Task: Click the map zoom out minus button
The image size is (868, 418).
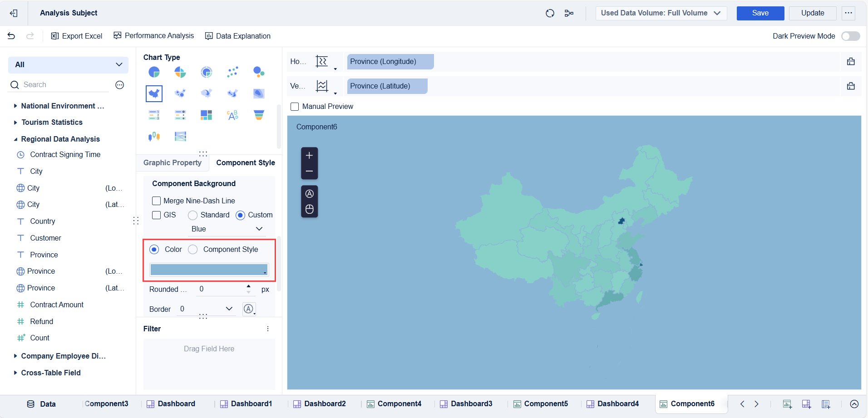Action: point(309,171)
